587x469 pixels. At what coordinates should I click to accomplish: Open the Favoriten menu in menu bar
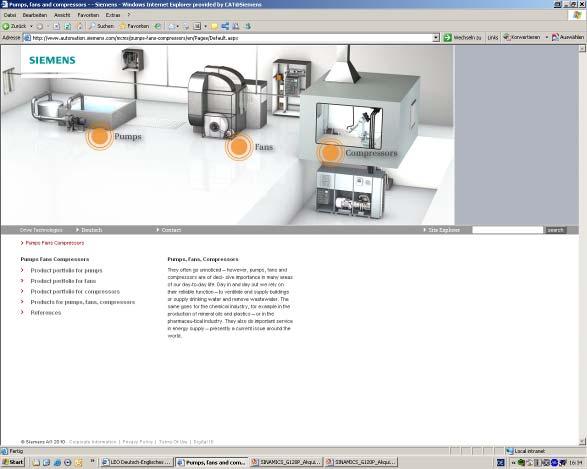coord(88,15)
